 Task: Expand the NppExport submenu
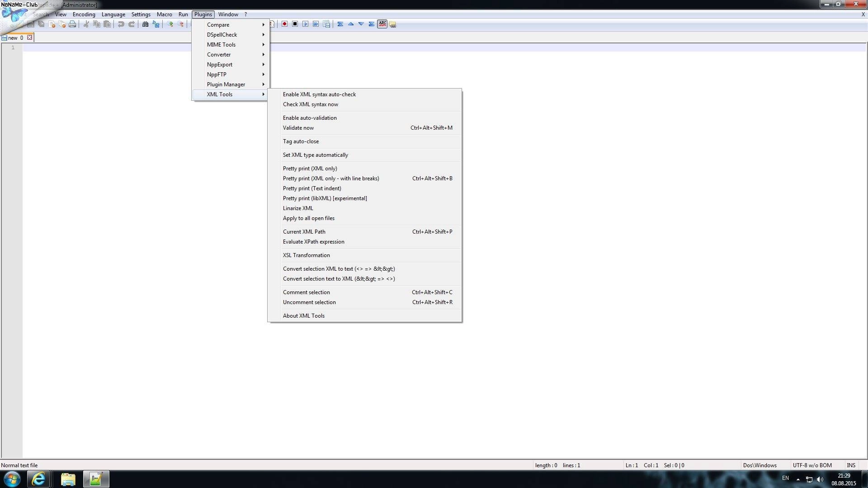point(231,65)
